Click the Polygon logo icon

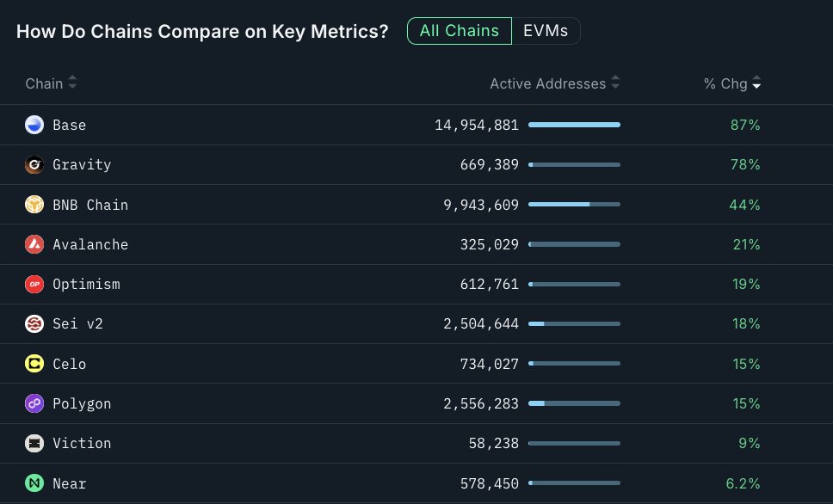click(34, 403)
